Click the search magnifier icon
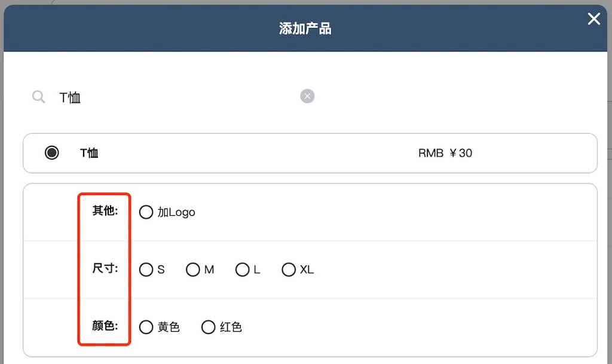 [38, 97]
